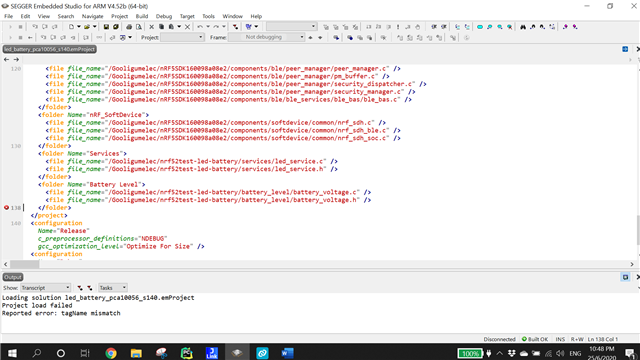Click the blue editor split icon beside the tab bar

tap(625, 49)
